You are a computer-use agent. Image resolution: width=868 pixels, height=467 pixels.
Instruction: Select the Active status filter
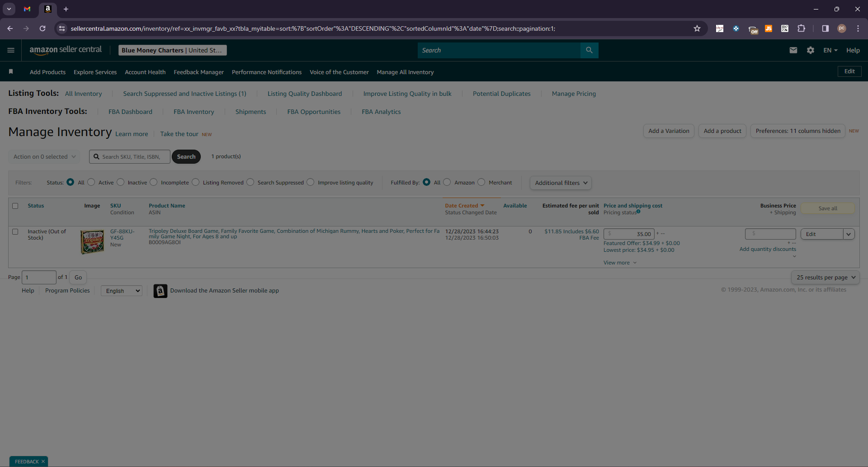point(91,182)
